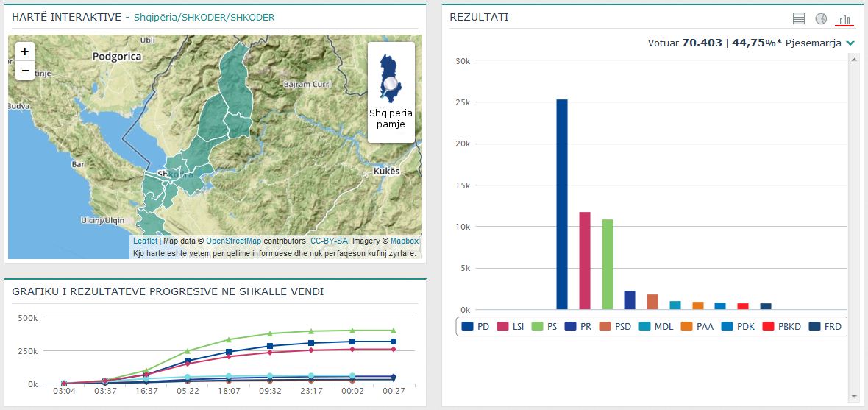This screenshot has width=868, height=410.
Task: Show results as pie chart
Action: [821, 18]
